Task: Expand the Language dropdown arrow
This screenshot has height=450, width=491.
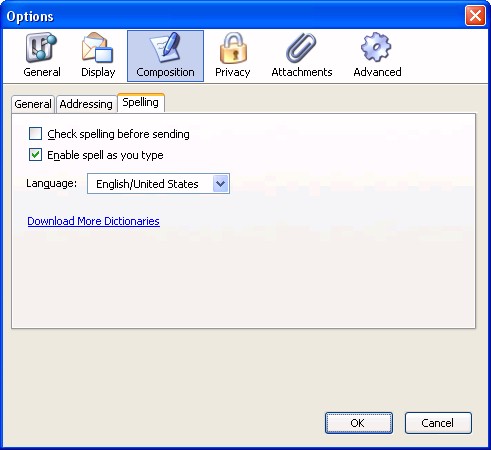Action: 221,183
